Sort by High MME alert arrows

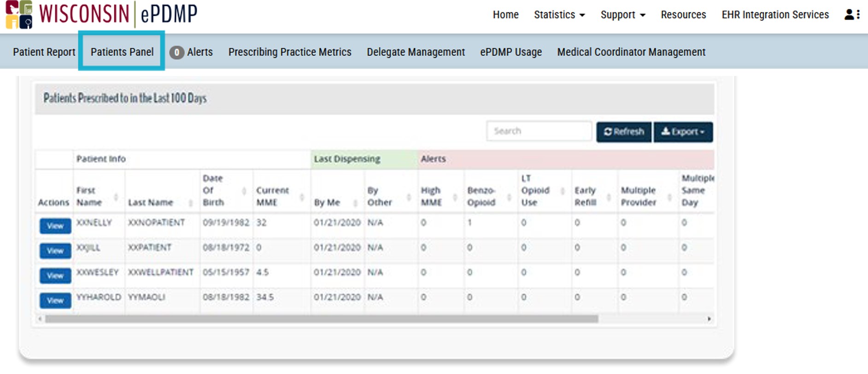tap(455, 197)
